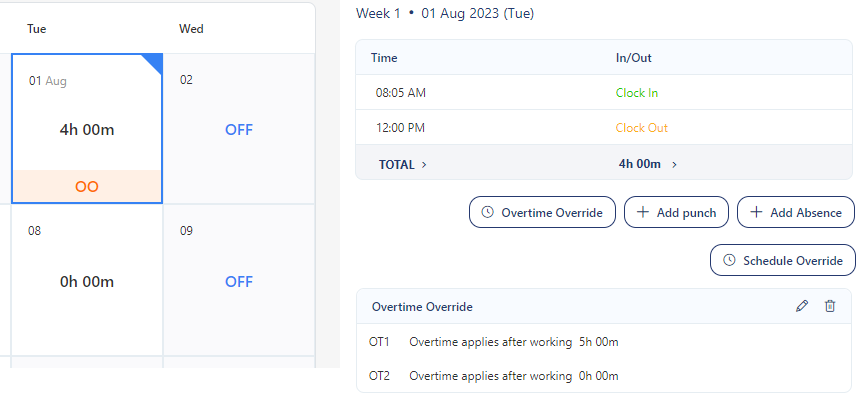Click the plus icon on Add punch
The width and height of the screenshot is (864, 401).
click(x=643, y=212)
